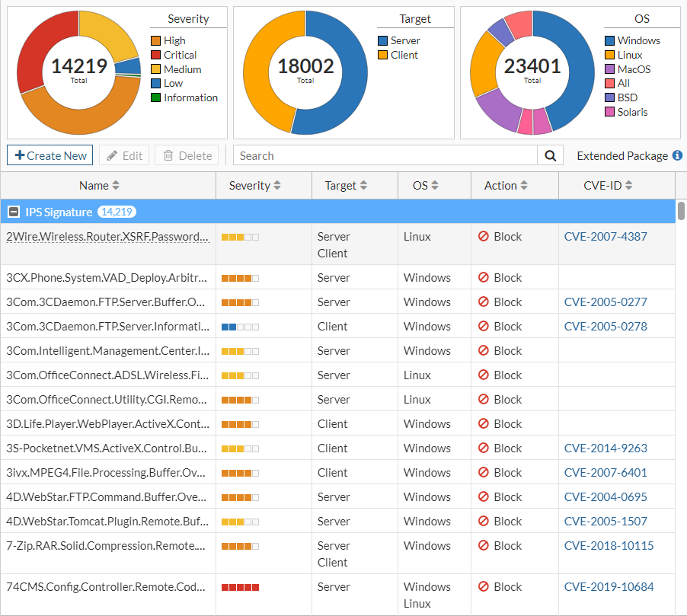Collapse the IPS Signature group

click(14, 212)
